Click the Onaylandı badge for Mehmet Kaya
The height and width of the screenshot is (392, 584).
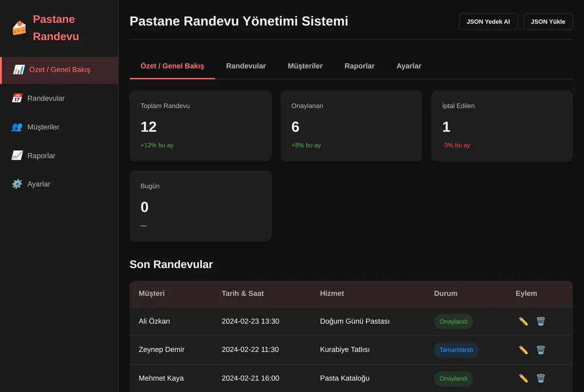[x=454, y=378]
